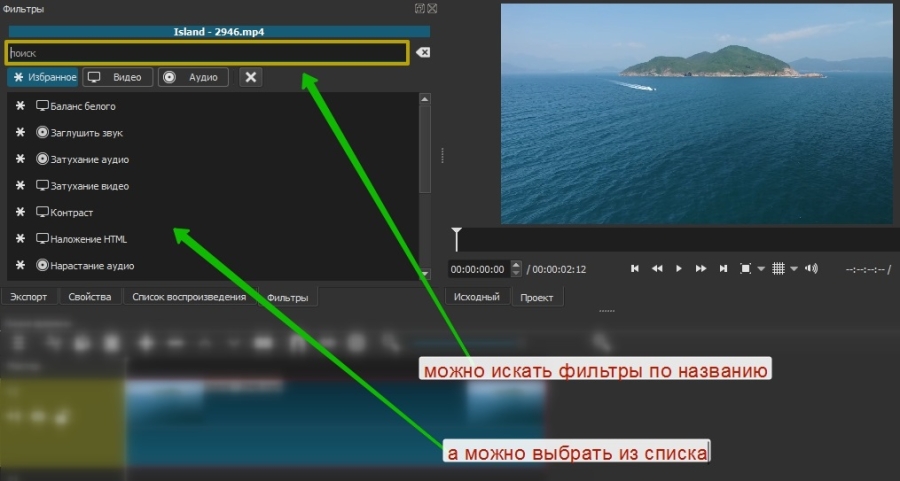Image resolution: width=900 pixels, height=481 pixels.
Task: Skip to the end of the clip
Action: 723,268
